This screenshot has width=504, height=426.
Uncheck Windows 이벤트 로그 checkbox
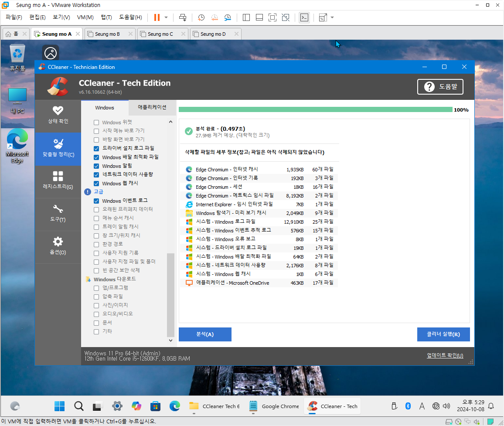(96, 201)
